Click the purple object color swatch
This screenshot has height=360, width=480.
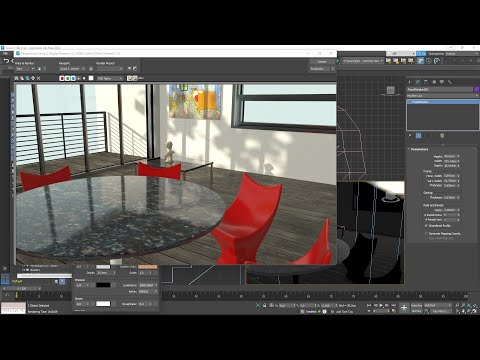click(x=476, y=90)
